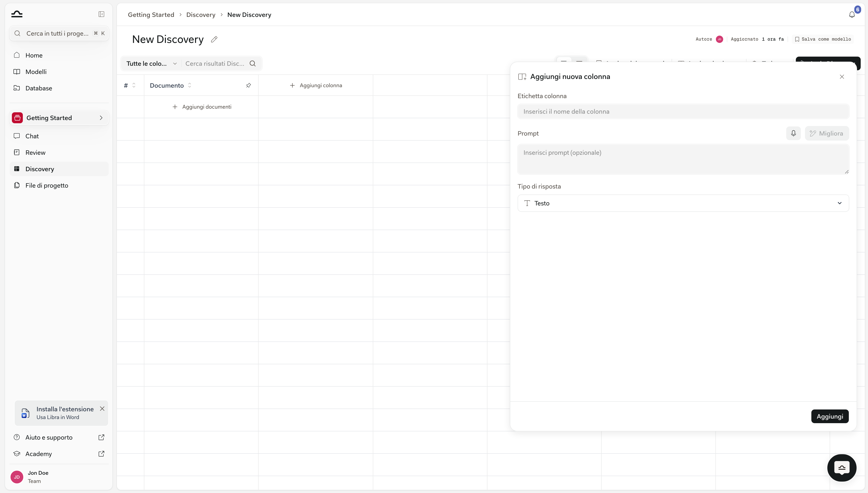Click Aggiungi documenti in the table
Image resolution: width=868 pixels, height=493 pixels.
202,107
